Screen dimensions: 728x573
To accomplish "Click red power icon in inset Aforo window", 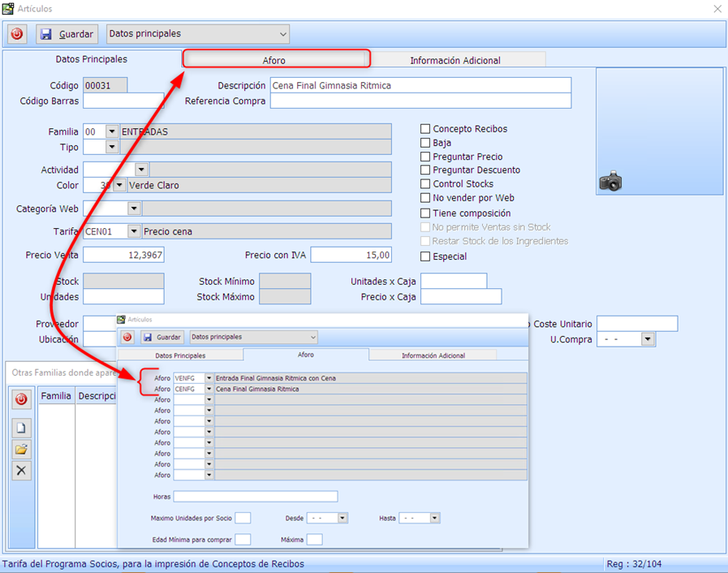I will coord(128,337).
